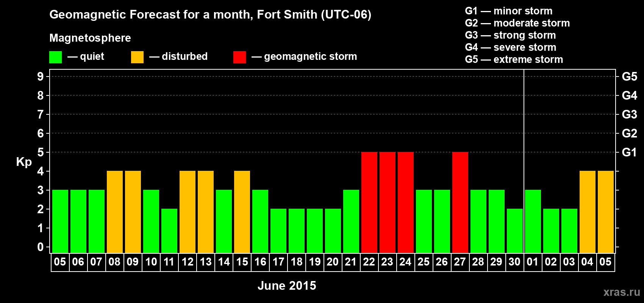Click the G5 label on the right axis

pyautogui.click(x=630, y=77)
